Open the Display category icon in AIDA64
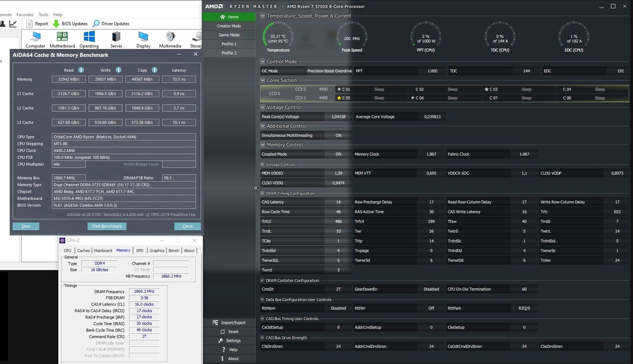This screenshot has width=633, height=364. (x=143, y=37)
